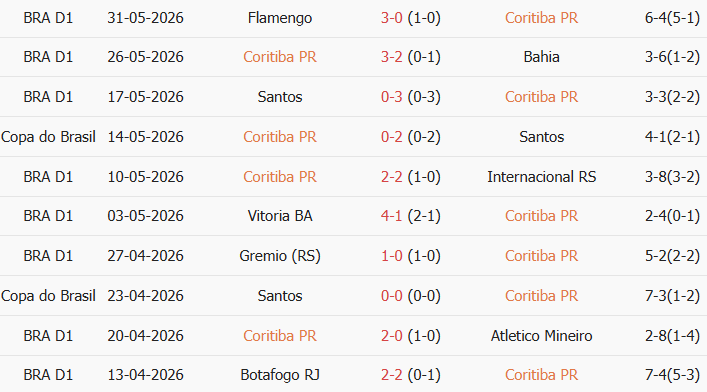Open the 4-1 Vitoria BA score
Image resolution: width=707 pixels, height=392 pixels.
391,216
